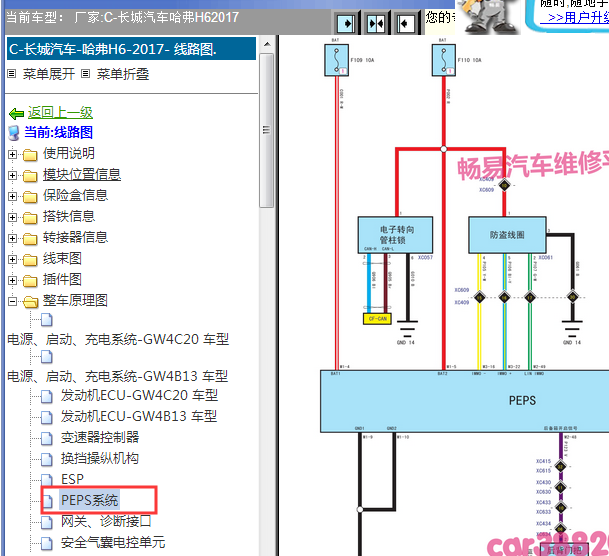Click folder icon of 线束图
Viewport: 609px width, 556px height.
coord(30,260)
